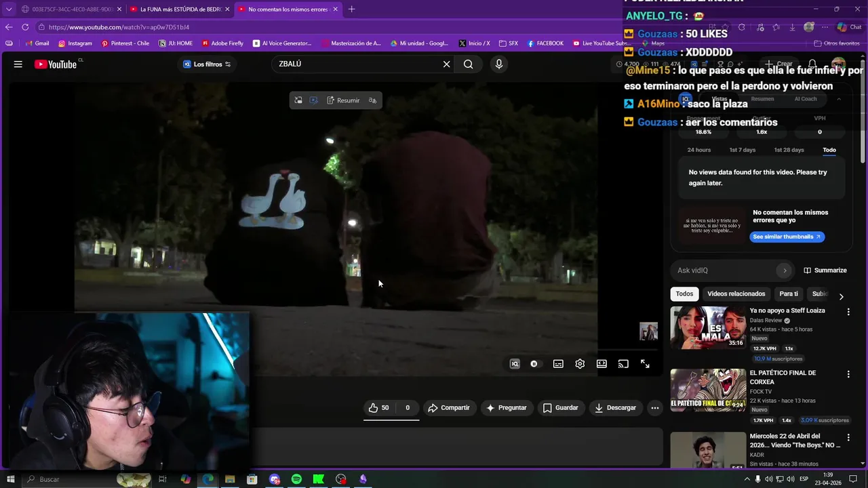Select the Todo views tab

coord(829,150)
